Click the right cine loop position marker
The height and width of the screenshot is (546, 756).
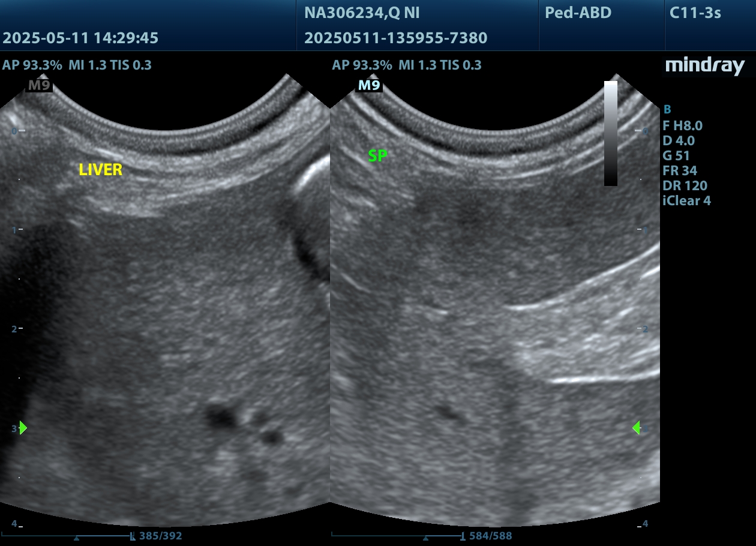click(426, 538)
